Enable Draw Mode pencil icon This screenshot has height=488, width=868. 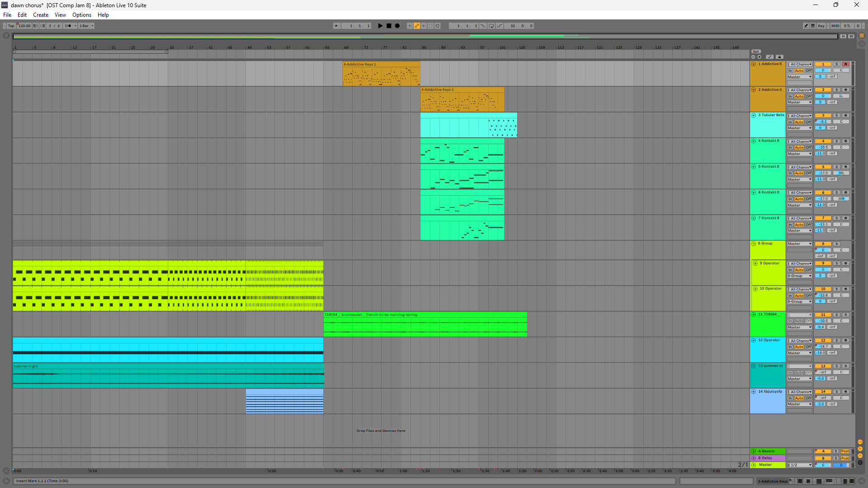(806, 26)
